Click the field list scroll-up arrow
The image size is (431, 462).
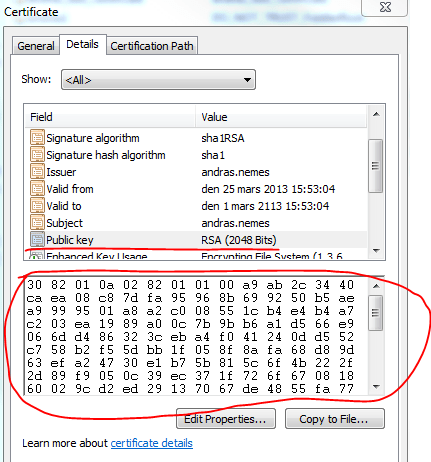click(376, 114)
